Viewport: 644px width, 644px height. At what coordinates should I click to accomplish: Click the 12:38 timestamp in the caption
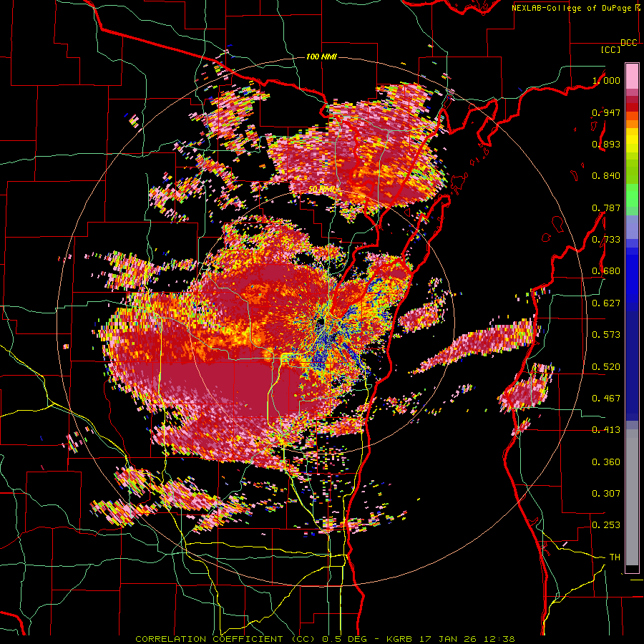499,639
